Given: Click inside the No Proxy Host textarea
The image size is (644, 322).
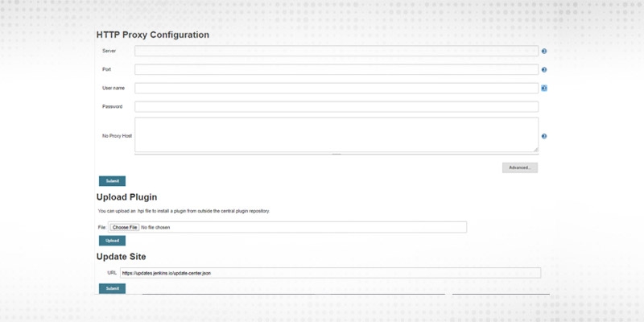Looking at the screenshot, I should click(336, 134).
